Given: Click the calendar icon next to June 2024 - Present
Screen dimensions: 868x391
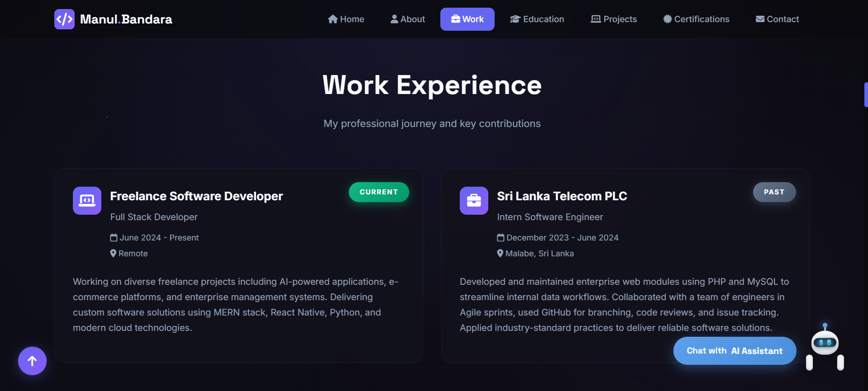Looking at the screenshot, I should click(x=114, y=237).
